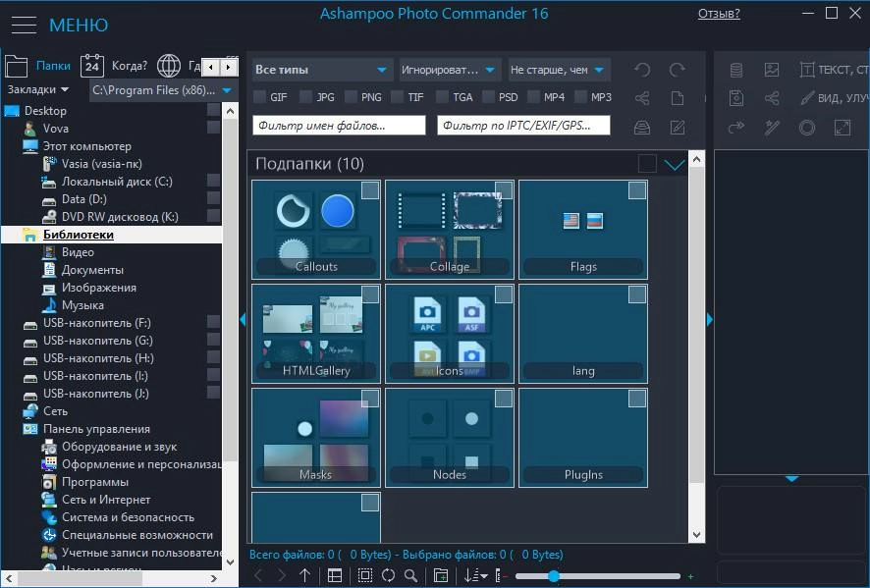Click the floppy disk save icon
870x588 pixels.
coord(736,98)
